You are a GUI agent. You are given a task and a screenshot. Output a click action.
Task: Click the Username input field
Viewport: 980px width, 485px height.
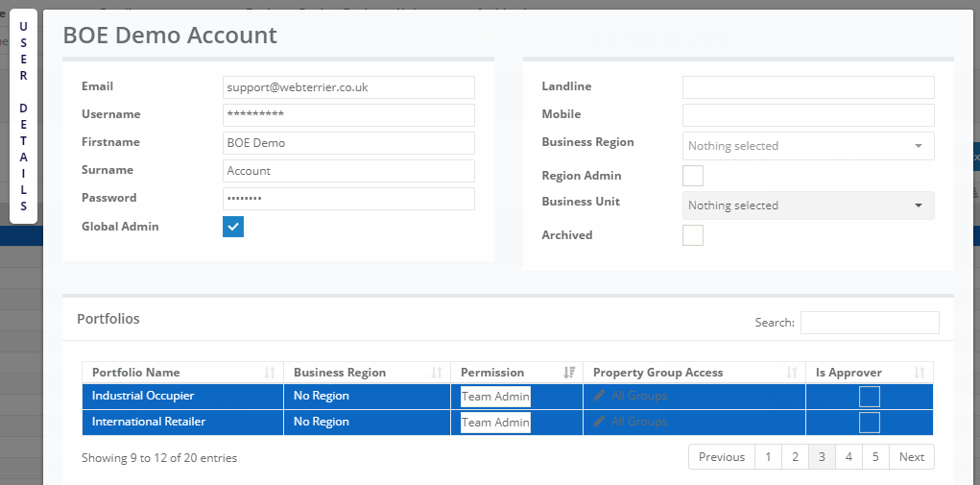348,115
